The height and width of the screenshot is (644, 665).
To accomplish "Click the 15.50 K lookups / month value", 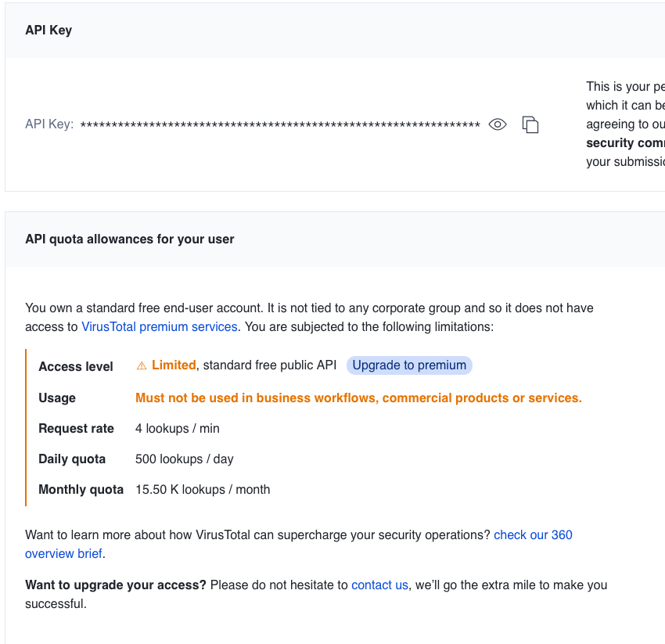I will (x=203, y=489).
